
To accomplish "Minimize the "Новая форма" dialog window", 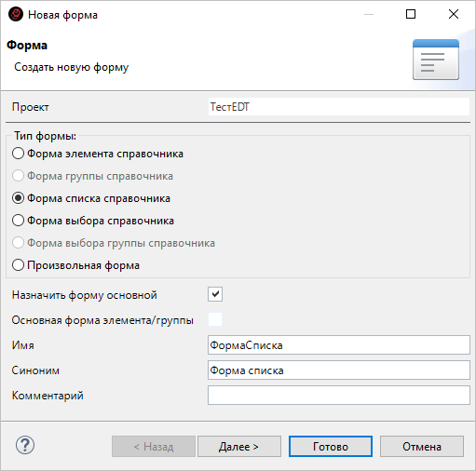I will coord(369,14).
